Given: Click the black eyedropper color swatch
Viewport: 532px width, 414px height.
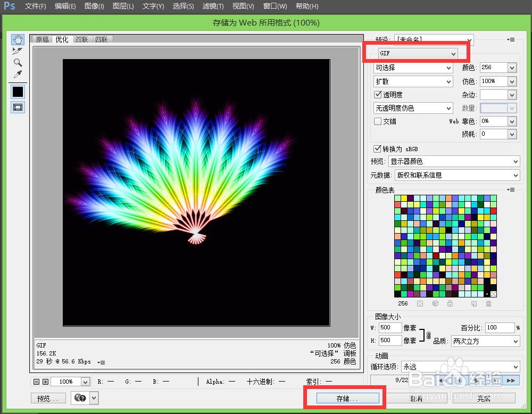Looking at the screenshot, I should pos(18,92).
